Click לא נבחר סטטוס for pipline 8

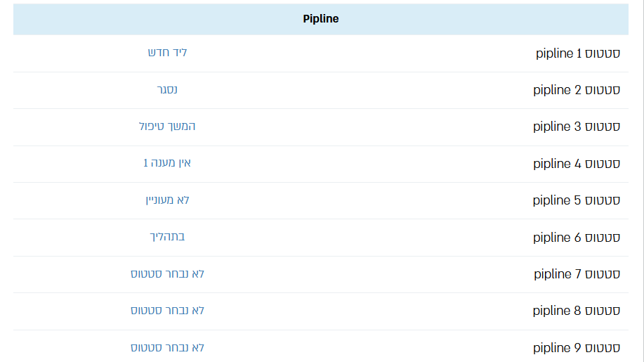pyautogui.click(x=167, y=310)
